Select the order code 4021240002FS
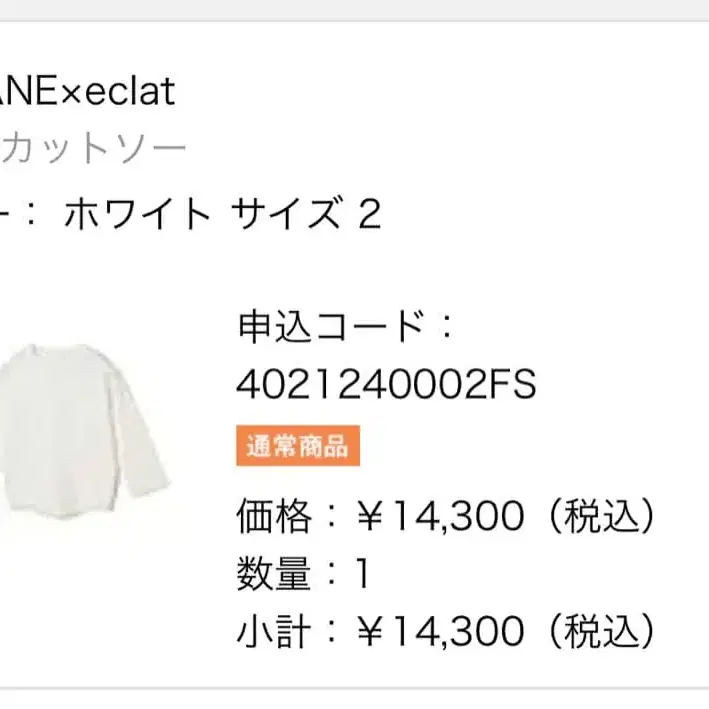The width and height of the screenshot is (709, 709). 386,384
